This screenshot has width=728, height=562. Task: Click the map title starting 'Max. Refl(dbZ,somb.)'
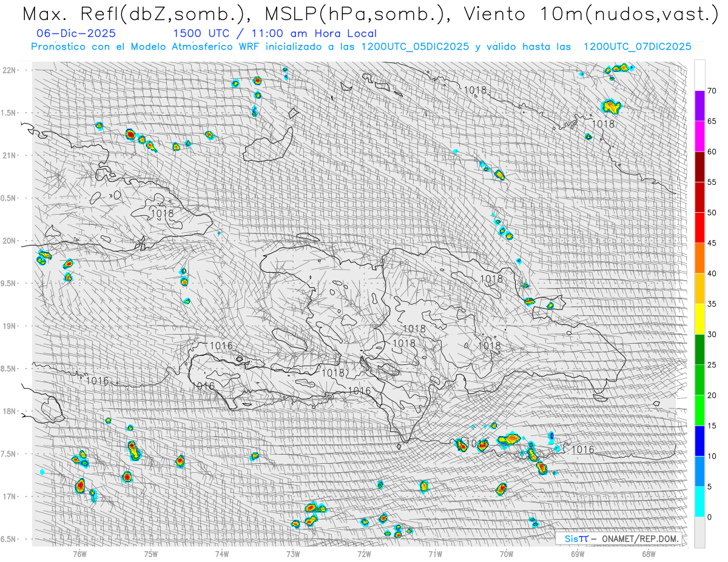(x=369, y=14)
